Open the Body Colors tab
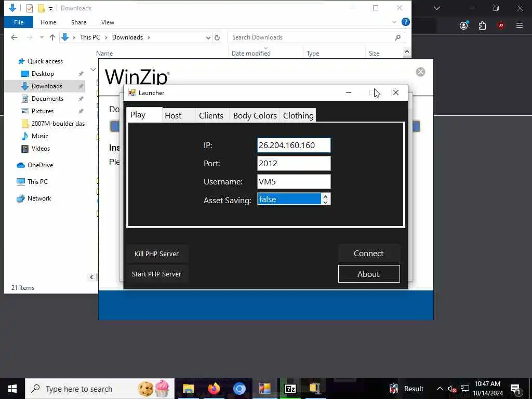Viewport: 532px width, 399px height. (255, 116)
